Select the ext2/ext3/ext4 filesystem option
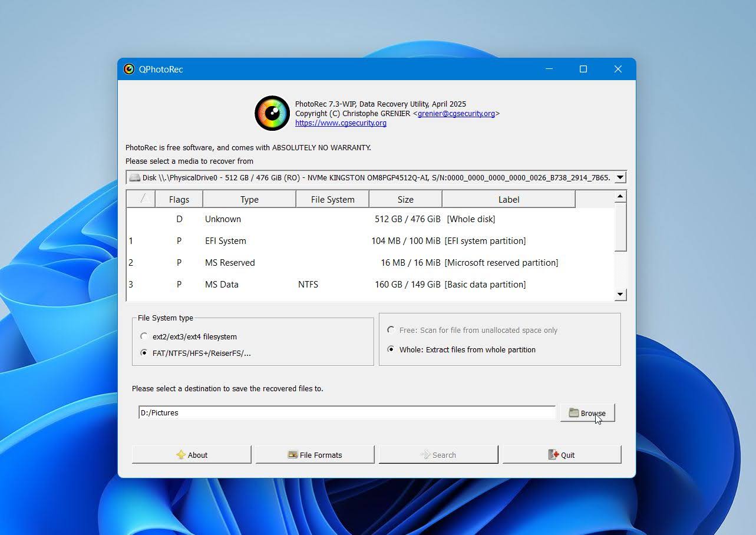Screen dimensions: 756x535 (x=143, y=336)
